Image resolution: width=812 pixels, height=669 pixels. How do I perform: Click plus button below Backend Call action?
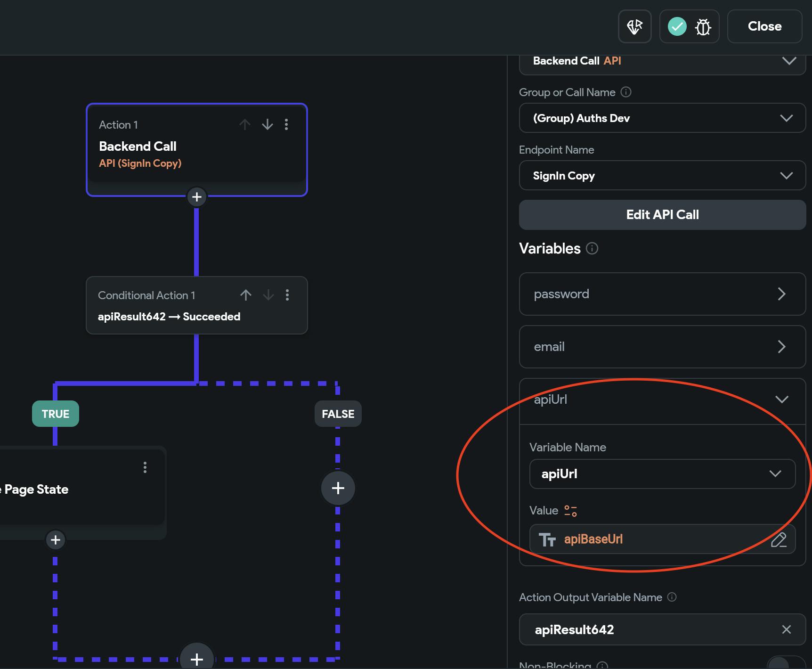(x=197, y=197)
